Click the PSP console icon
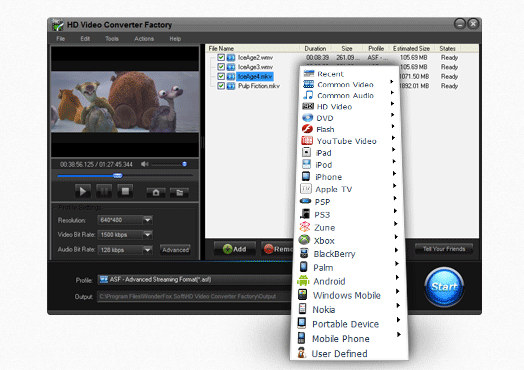Viewport: 524px width, 370px height. pos(305,201)
